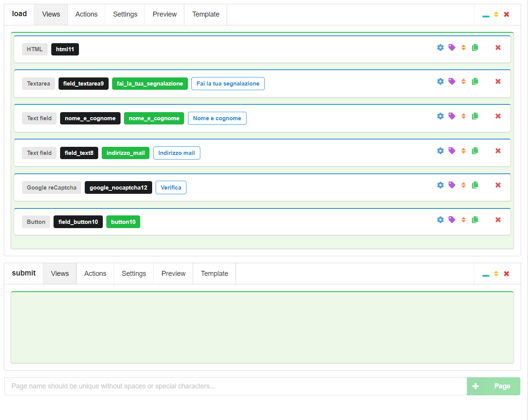Open settings gear for the HTML html11 row
This screenshot has width=530, height=420.
click(440, 47)
